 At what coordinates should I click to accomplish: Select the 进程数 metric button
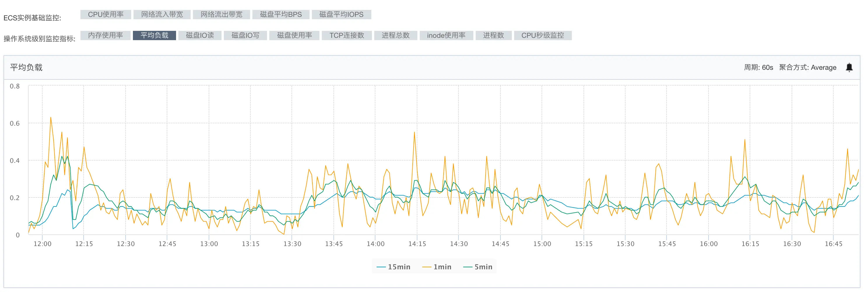click(493, 35)
